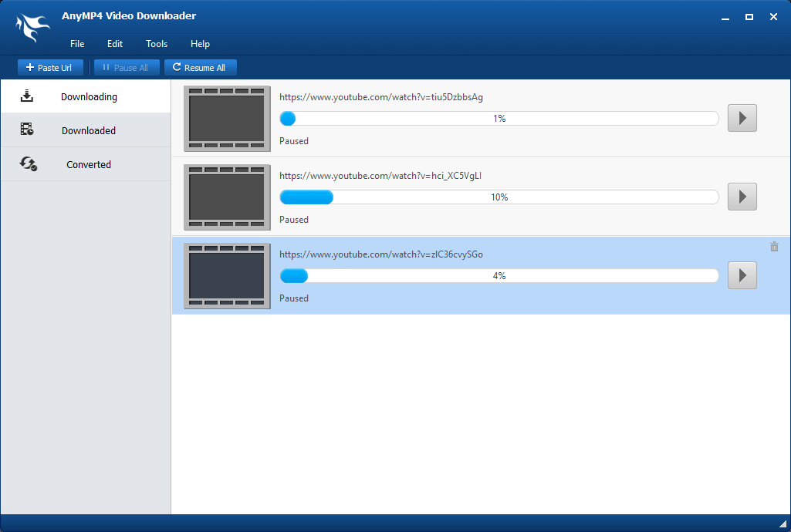This screenshot has width=791, height=532.
Task: Open the Tools menu
Action: pos(156,44)
